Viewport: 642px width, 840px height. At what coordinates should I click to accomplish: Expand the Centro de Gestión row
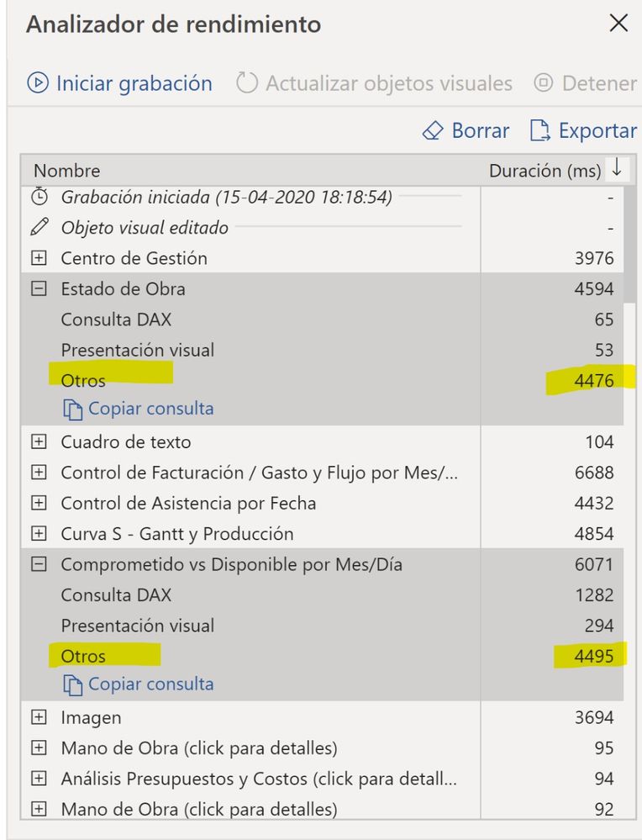coord(39,258)
